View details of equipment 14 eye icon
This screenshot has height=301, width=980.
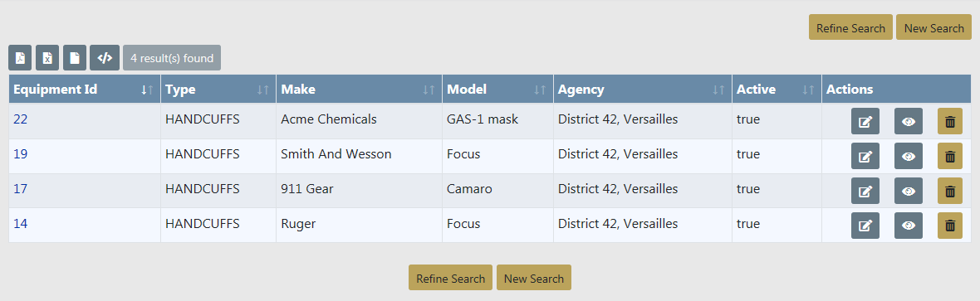(908, 226)
